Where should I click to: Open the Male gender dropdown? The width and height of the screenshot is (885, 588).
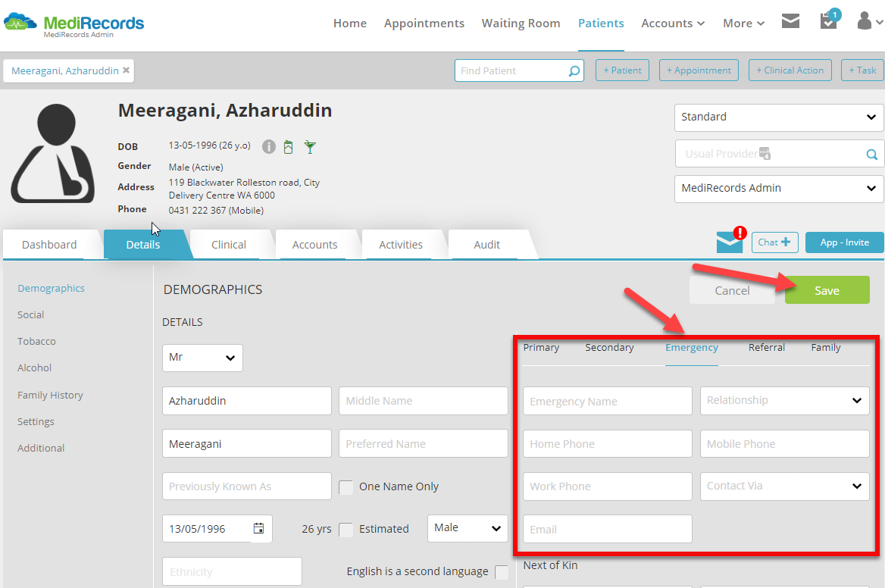pyautogui.click(x=468, y=528)
